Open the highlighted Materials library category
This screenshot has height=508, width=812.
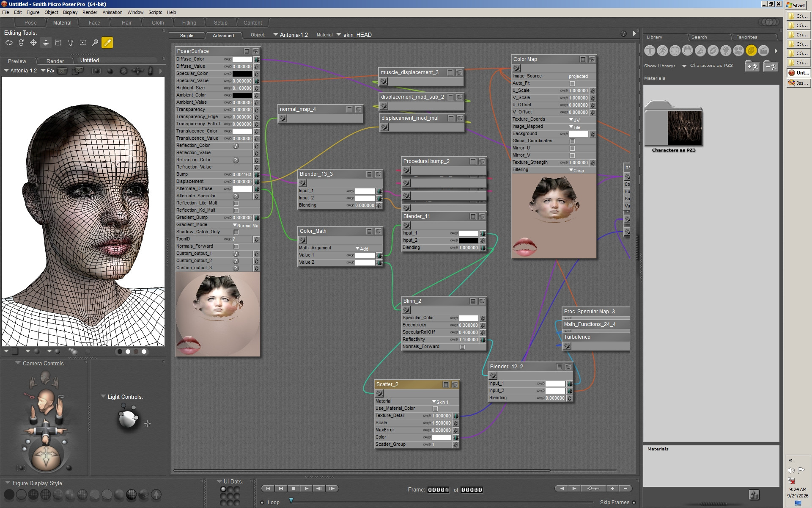(751, 51)
